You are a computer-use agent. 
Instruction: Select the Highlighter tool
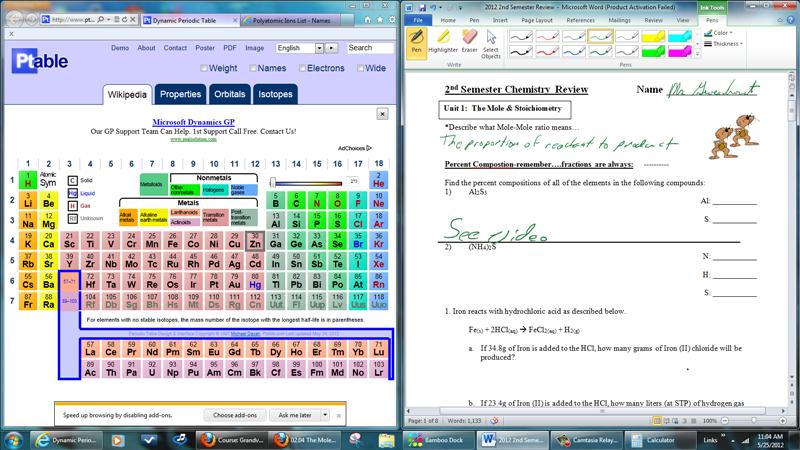click(x=443, y=41)
